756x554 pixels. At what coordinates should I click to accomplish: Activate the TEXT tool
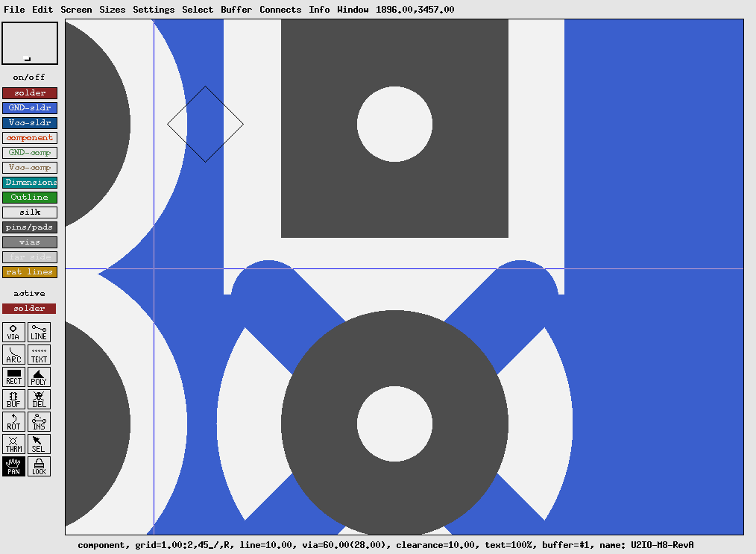click(x=39, y=354)
